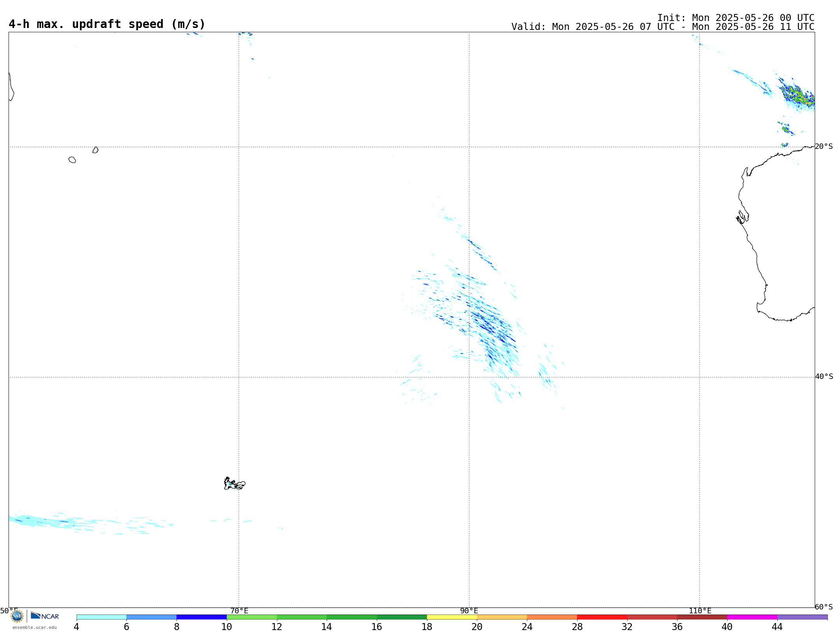
Task: Click the 'Init: Mon 2025-05-26 00 UTC' text
Action: (x=736, y=18)
